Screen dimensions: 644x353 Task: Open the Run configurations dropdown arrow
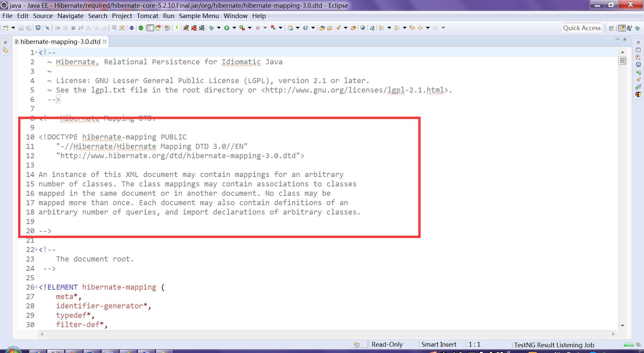tap(234, 28)
